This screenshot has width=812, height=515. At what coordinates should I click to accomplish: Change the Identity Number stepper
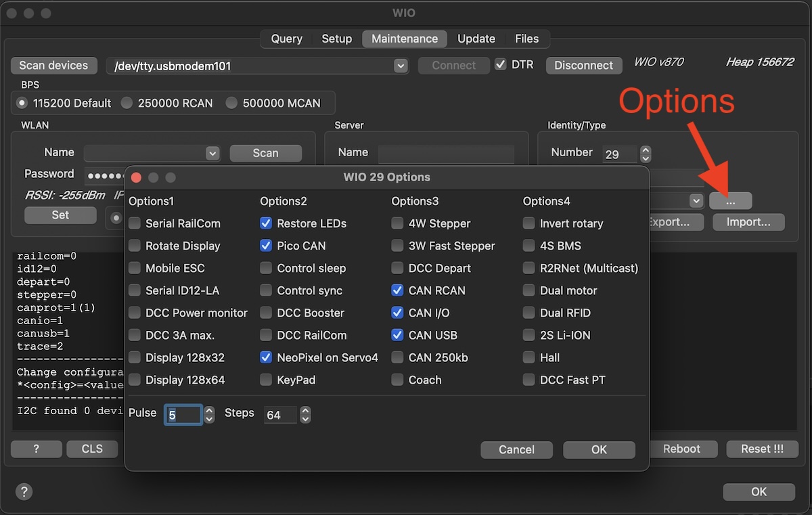pyautogui.click(x=646, y=154)
